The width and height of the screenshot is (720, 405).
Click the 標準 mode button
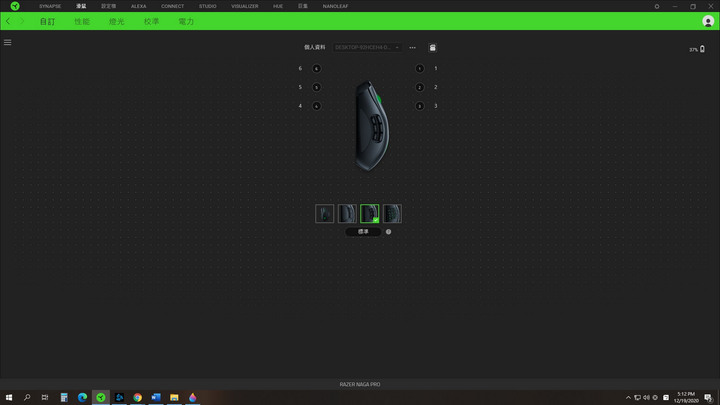[363, 231]
